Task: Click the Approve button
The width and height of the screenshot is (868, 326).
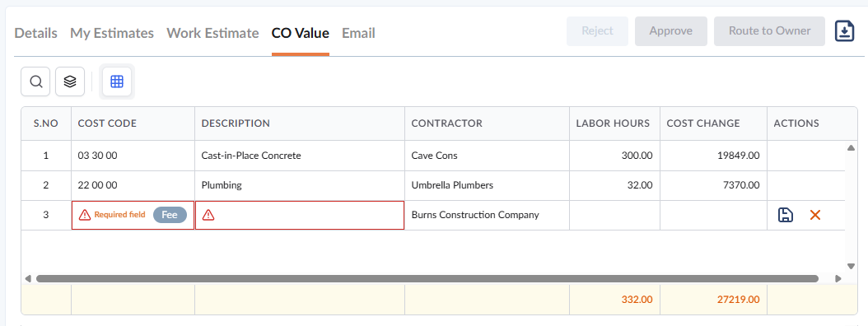Action: pyautogui.click(x=671, y=31)
